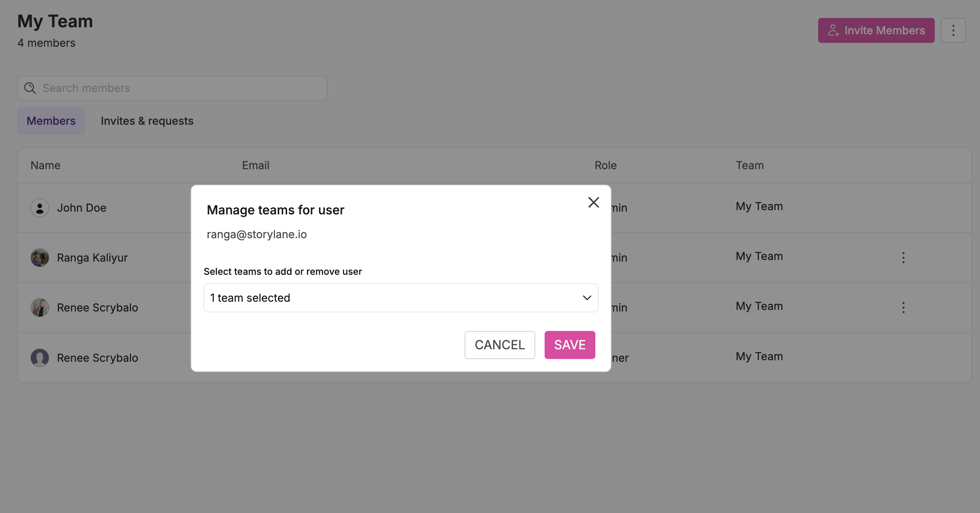Open Ranga Kaliyur's row options menu
980x513 pixels.
pos(903,258)
